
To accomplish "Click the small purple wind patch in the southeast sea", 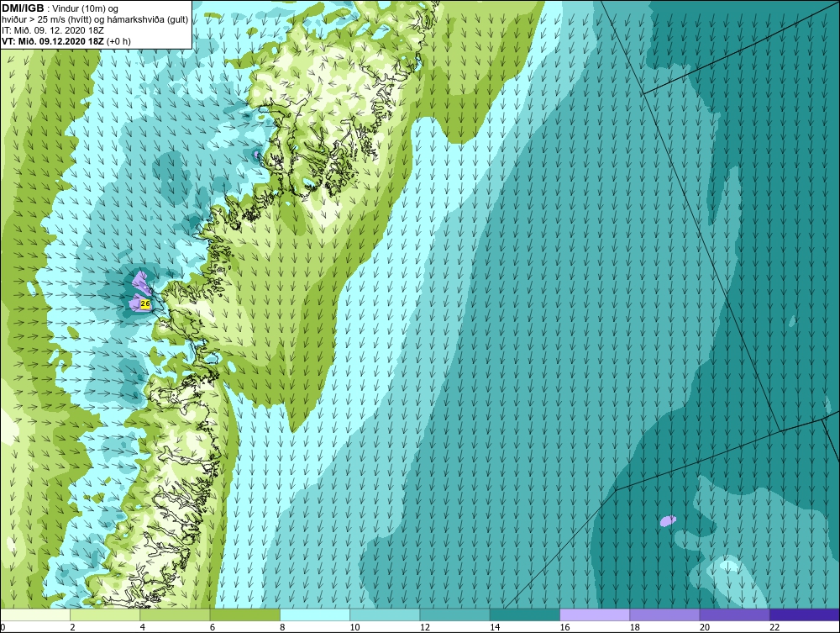I will point(668,520).
